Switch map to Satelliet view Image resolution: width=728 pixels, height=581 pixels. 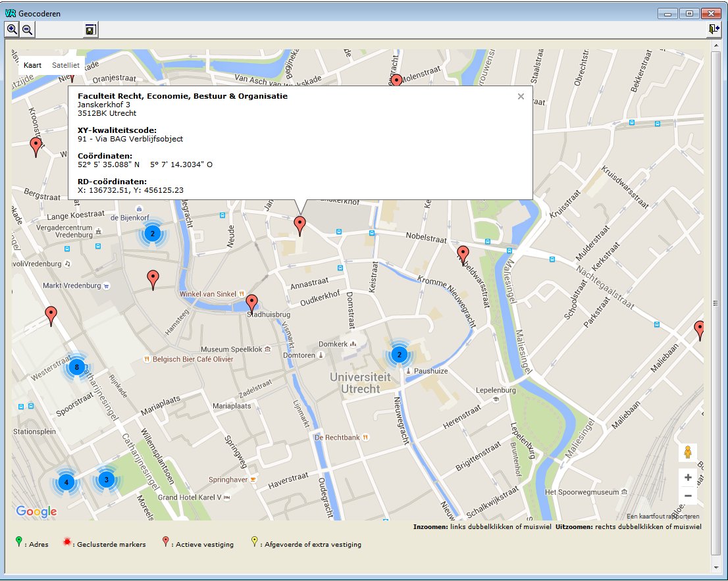[65, 65]
